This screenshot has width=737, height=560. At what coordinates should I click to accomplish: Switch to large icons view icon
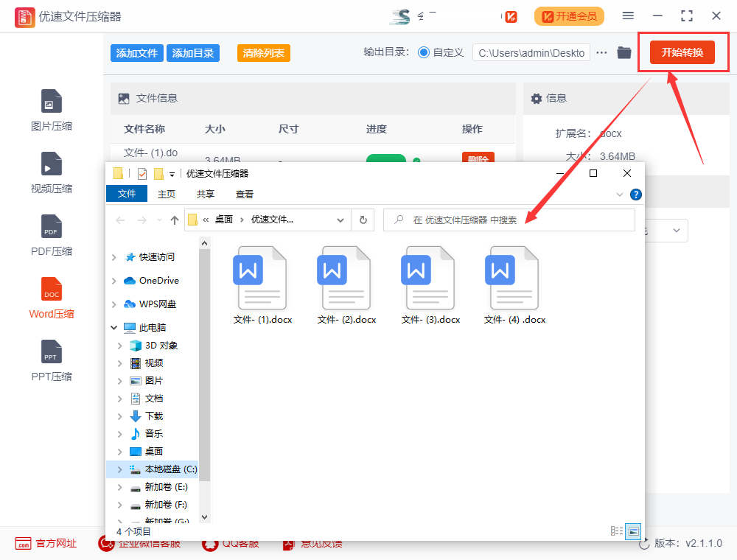pos(634,531)
